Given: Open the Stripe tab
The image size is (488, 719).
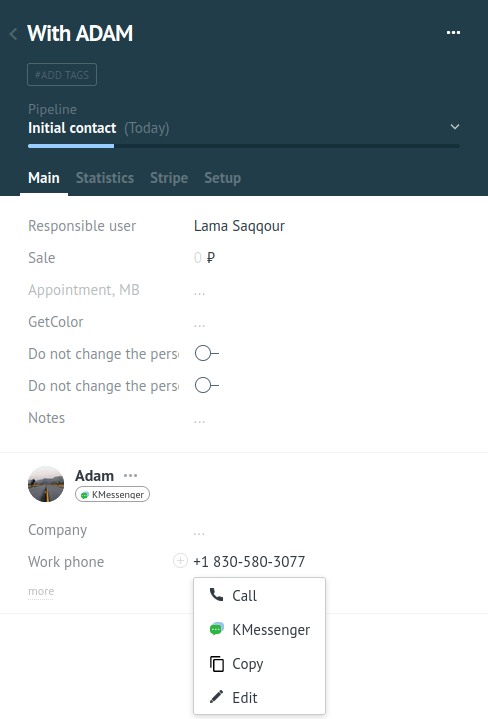Looking at the screenshot, I should (169, 178).
